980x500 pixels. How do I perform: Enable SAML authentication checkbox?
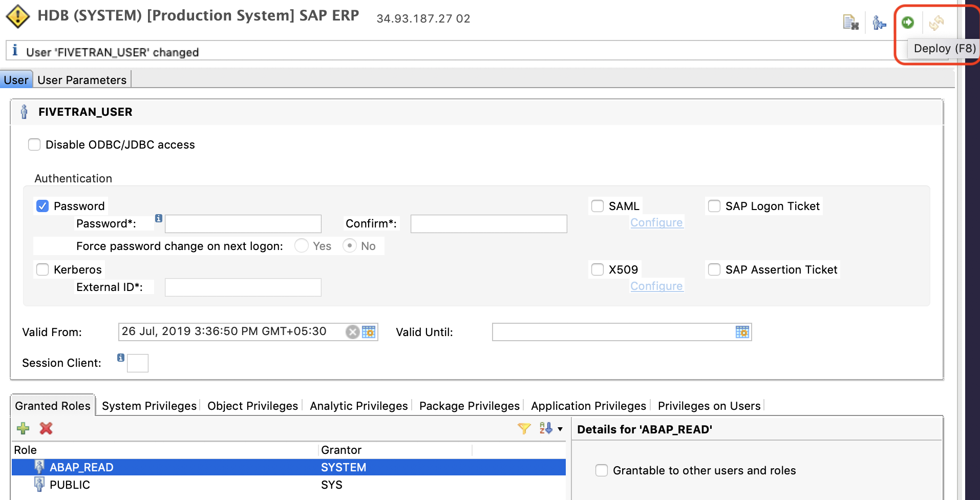[x=598, y=206]
